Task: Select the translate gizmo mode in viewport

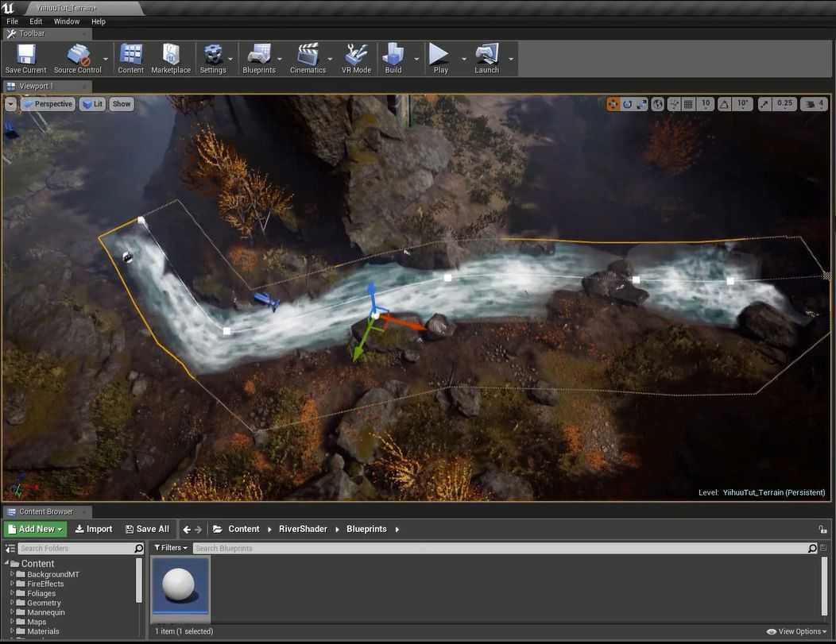Action: click(x=613, y=104)
